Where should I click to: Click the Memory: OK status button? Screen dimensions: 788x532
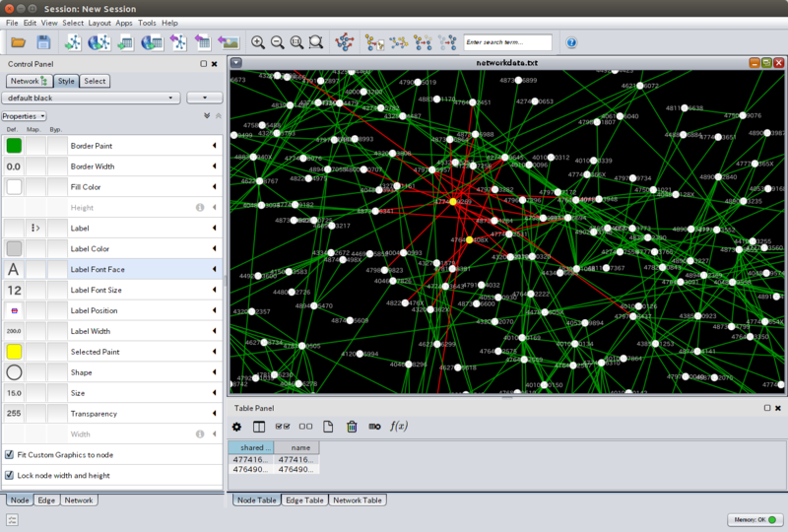click(x=755, y=519)
